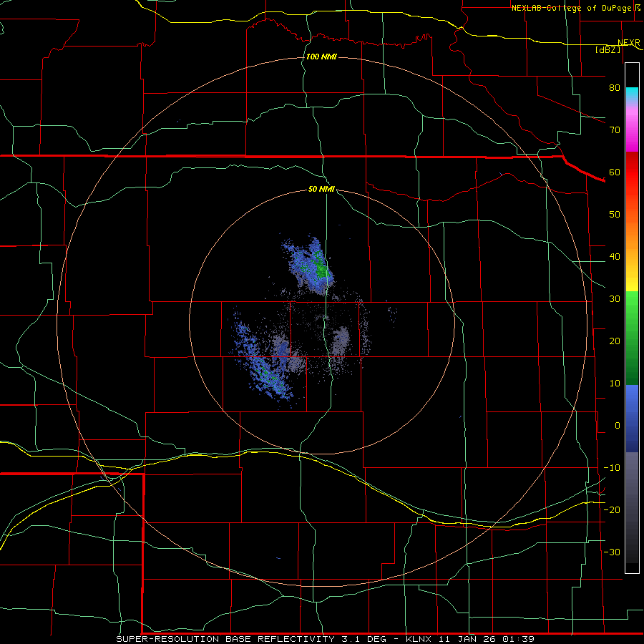The width and height of the screenshot is (644, 644).
Task: Click the 0 value on the dBZ scale
Action: [618, 426]
